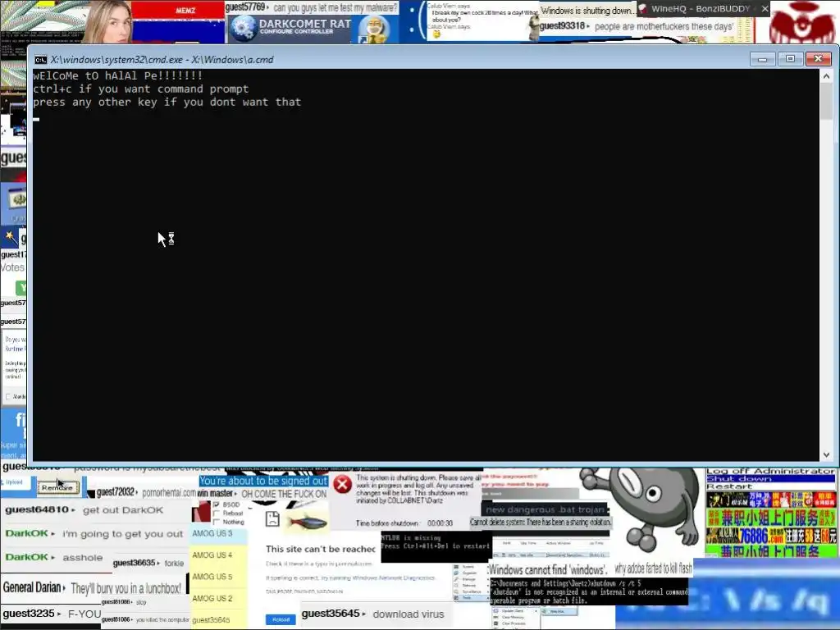
Task: Maximize the cmd.exe window
Action: click(x=790, y=59)
